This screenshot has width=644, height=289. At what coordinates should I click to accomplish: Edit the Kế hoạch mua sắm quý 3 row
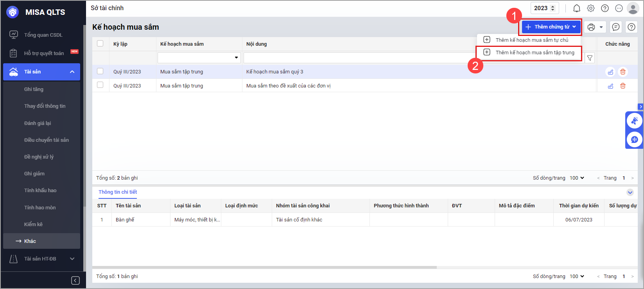click(610, 72)
